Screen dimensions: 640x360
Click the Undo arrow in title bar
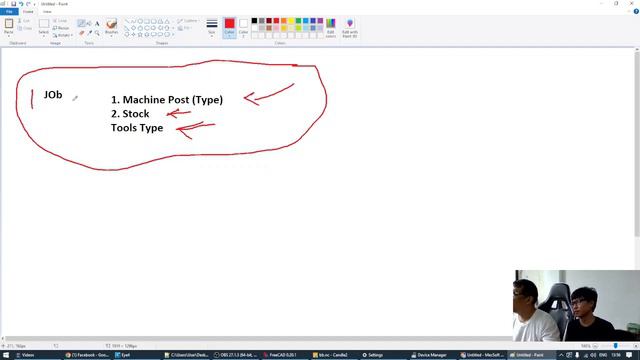click(x=21, y=4)
